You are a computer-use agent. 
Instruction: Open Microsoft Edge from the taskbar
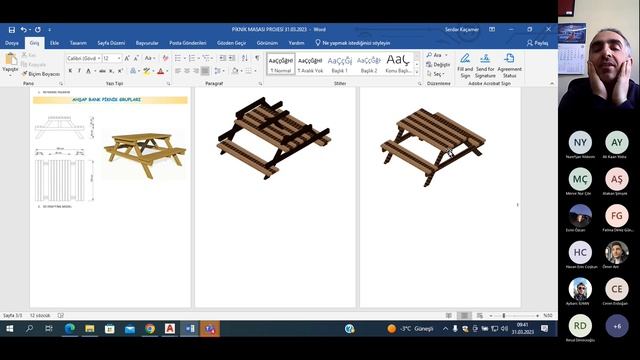pyautogui.click(x=70, y=329)
